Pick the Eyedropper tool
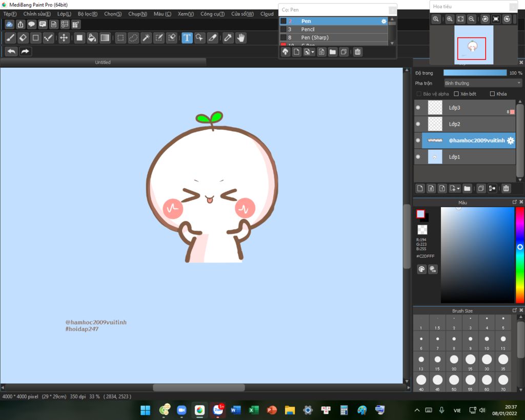Screen dimensions: 525x420 pyautogui.click(x=228, y=38)
